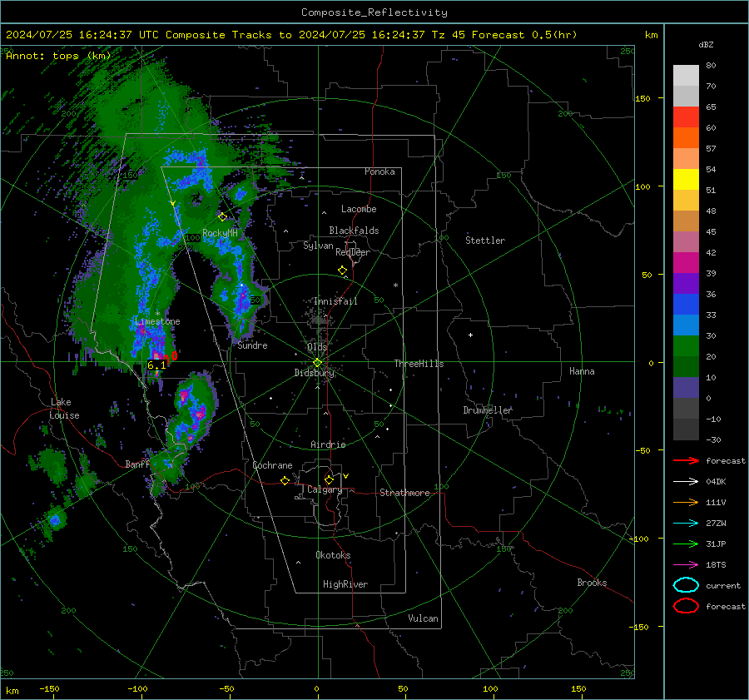
Task: Click the yellow diamond marker above Calgary label
Action: pyautogui.click(x=329, y=479)
